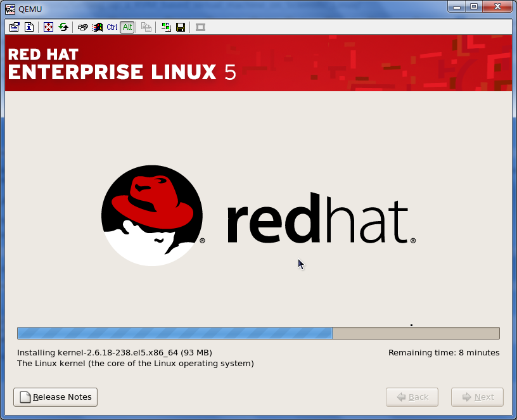Minimize the QEMU window
517x420 pixels.
point(457,6)
